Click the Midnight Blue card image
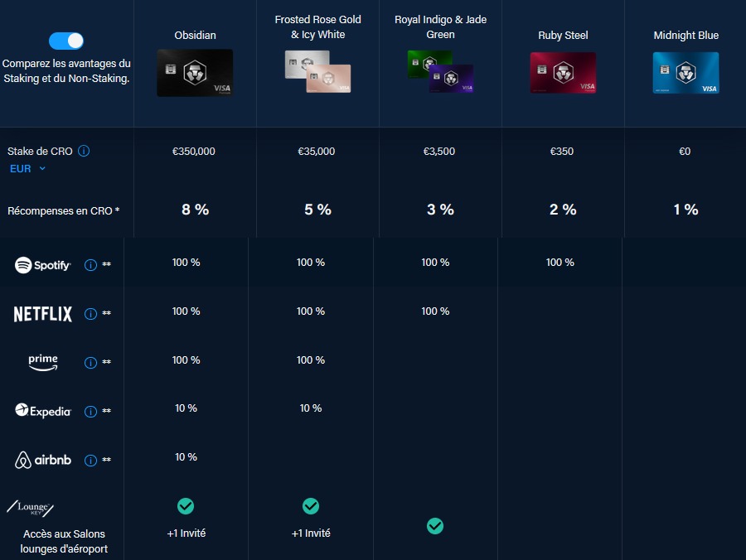The width and height of the screenshot is (746, 560). (x=685, y=73)
